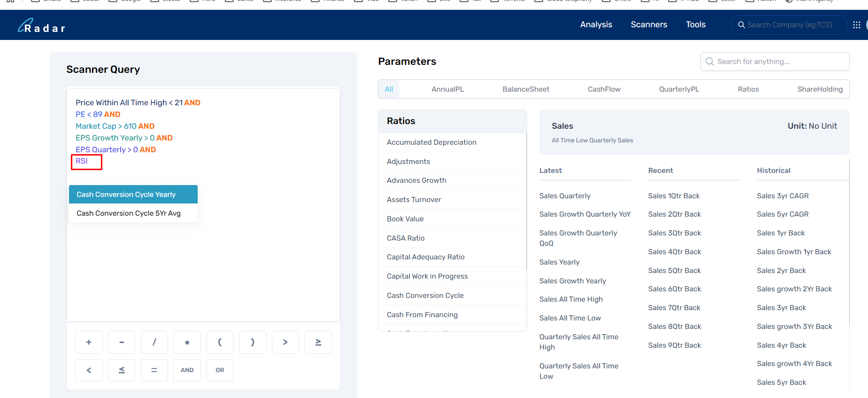Click the Sales Growth Yearly parameter

572,281
